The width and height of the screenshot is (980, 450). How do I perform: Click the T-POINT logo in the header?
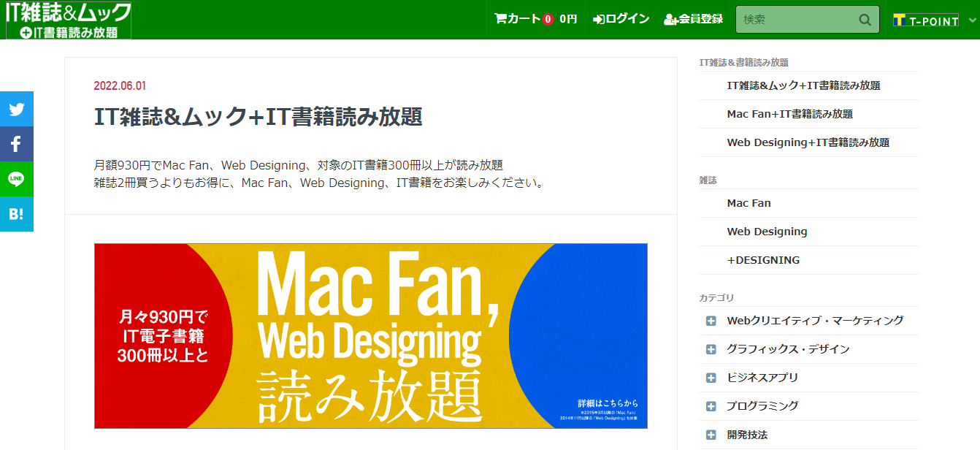[926, 19]
